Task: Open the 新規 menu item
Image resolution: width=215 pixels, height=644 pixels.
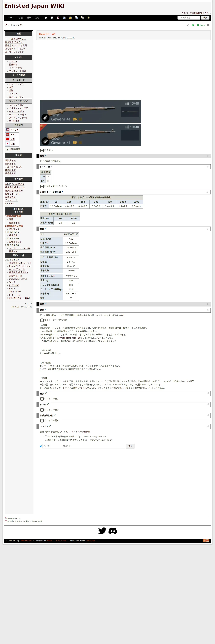Action: tap(21, 18)
